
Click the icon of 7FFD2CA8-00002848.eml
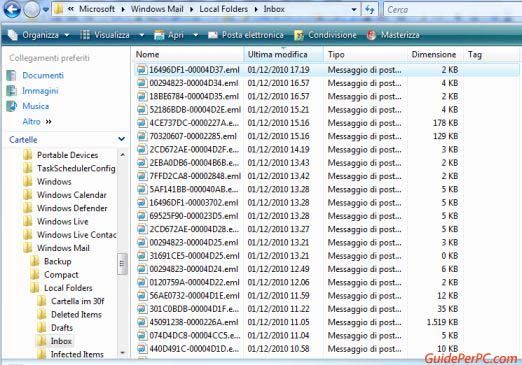(x=142, y=176)
